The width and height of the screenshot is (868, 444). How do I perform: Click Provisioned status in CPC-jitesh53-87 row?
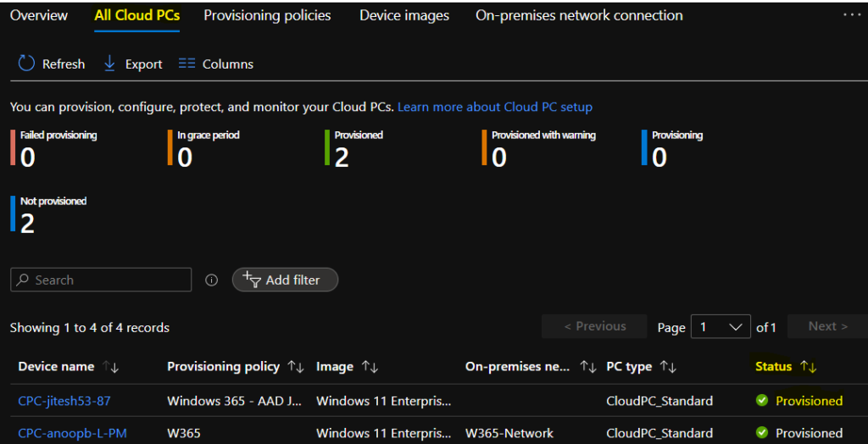pyautogui.click(x=809, y=401)
